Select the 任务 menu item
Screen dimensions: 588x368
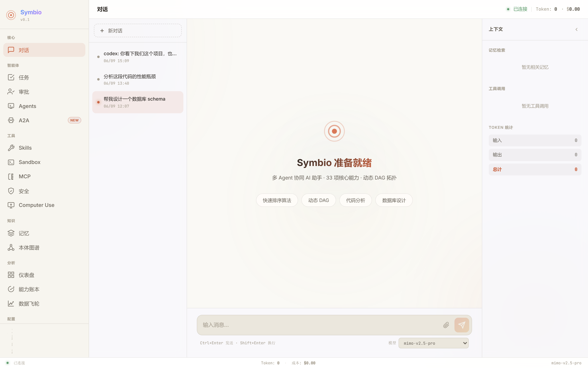pyautogui.click(x=44, y=77)
